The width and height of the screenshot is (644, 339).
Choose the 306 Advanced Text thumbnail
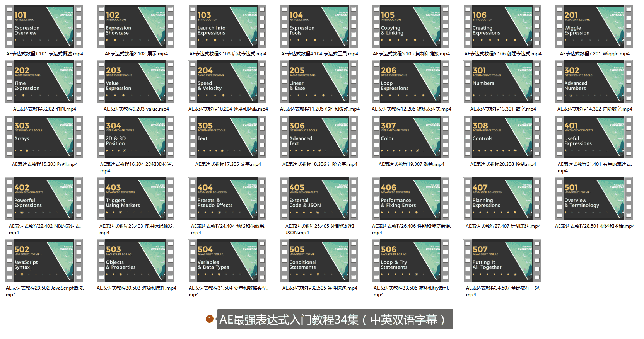click(x=319, y=137)
